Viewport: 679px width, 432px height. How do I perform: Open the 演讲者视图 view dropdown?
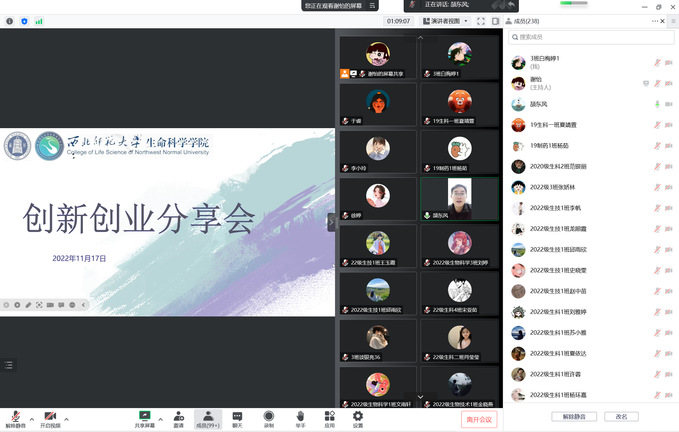[x=445, y=20]
